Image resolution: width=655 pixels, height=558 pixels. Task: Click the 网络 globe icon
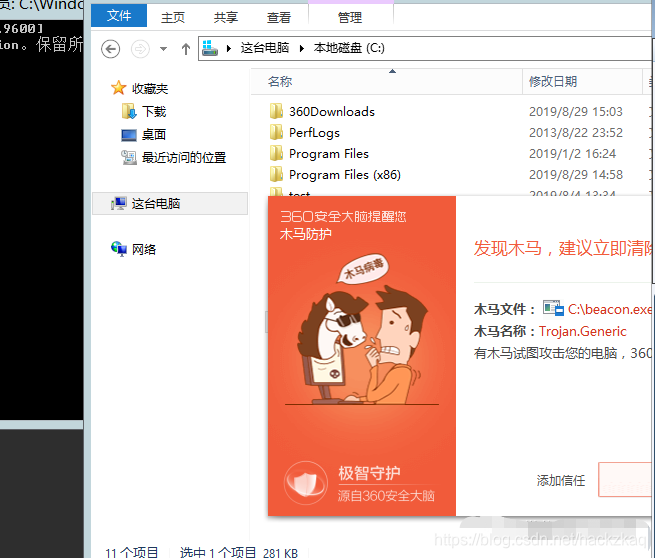tap(119, 249)
